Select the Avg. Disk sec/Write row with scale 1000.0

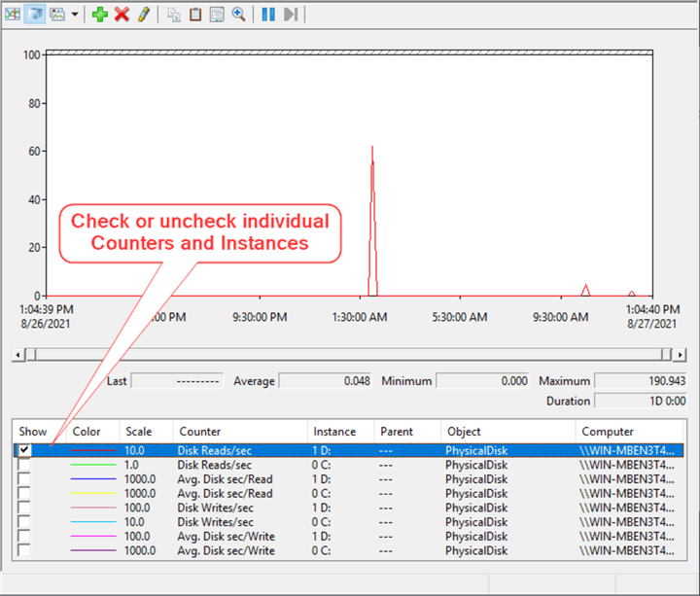click(350, 550)
